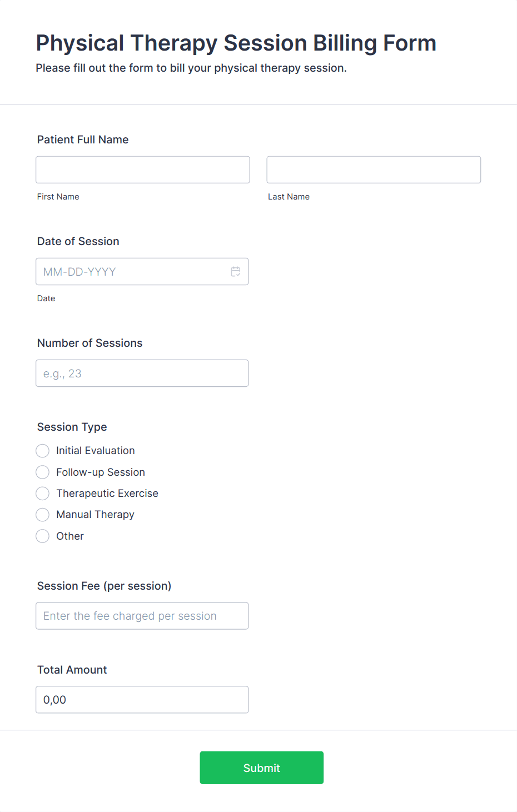The height and width of the screenshot is (812, 517).
Task: Select the Initial Evaluation session type
Action: 42,451
